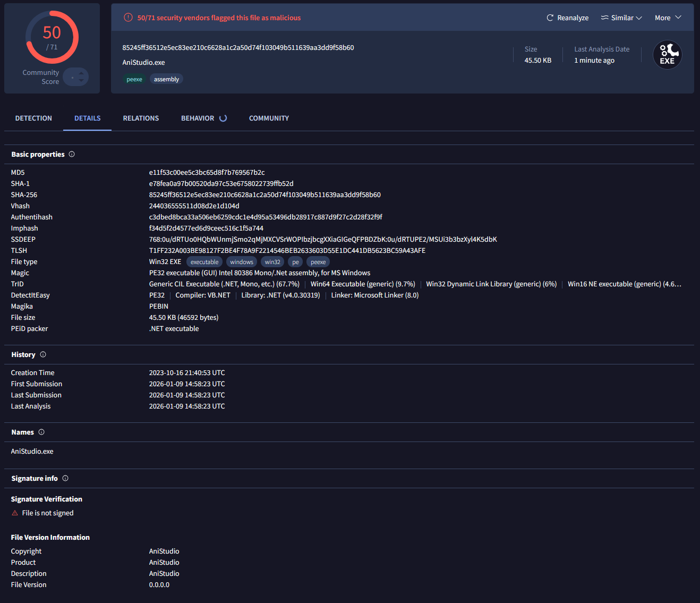Click the 1 minute ago analysis date
700x603 pixels.
[594, 61]
